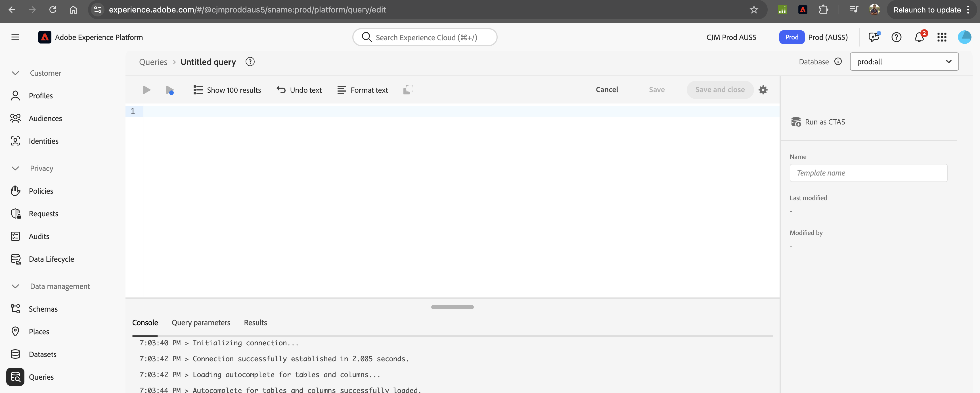Click the Cancel button

(607, 89)
